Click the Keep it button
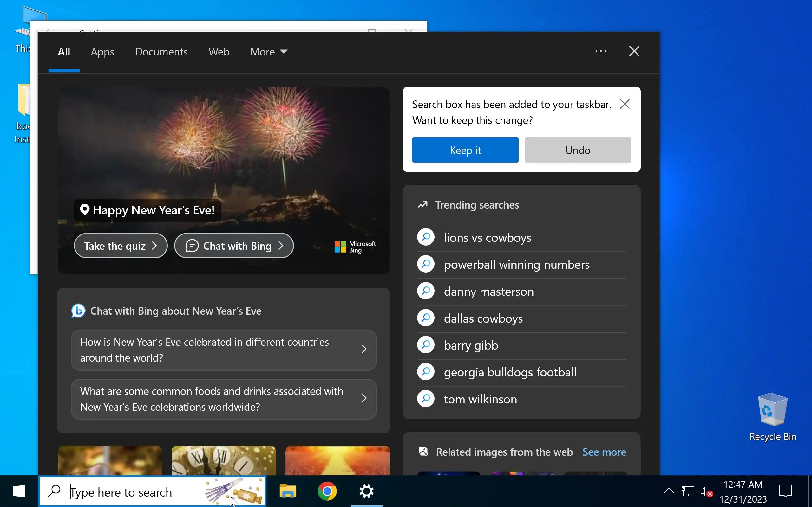The height and width of the screenshot is (507, 812). 465,150
